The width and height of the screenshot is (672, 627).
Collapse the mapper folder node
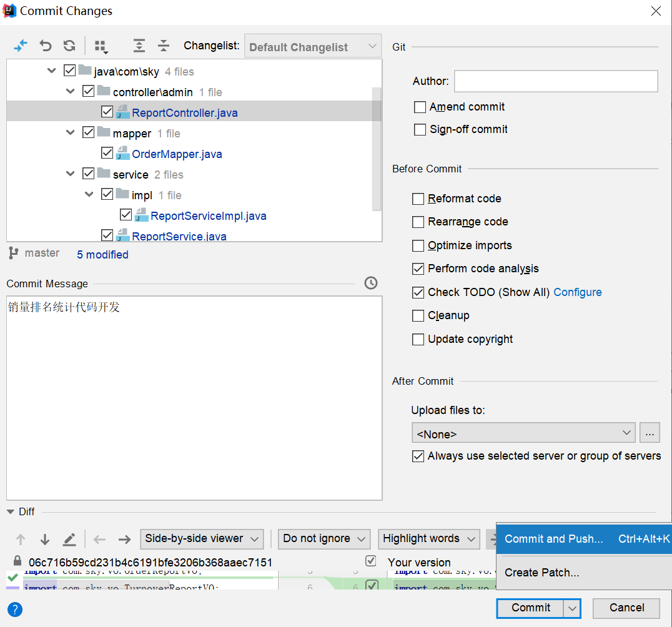click(x=71, y=133)
